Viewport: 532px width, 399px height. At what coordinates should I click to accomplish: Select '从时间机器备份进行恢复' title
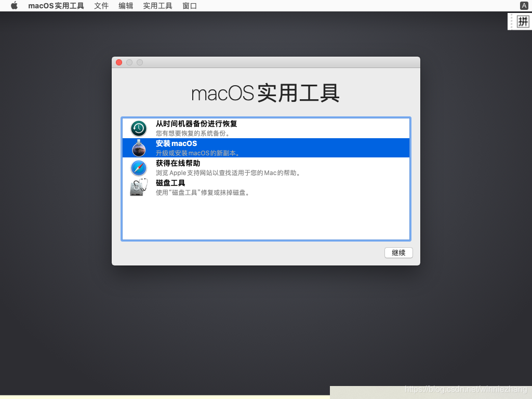pyautogui.click(x=196, y=124)
